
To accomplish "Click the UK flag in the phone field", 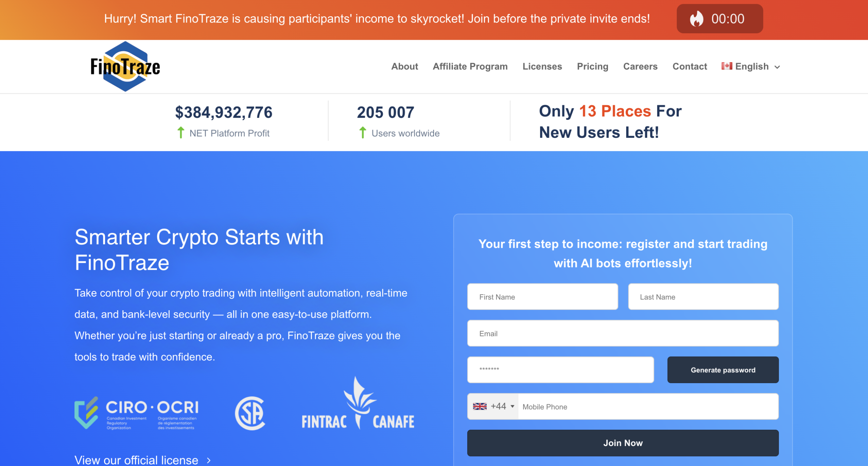I will point(479,406).
